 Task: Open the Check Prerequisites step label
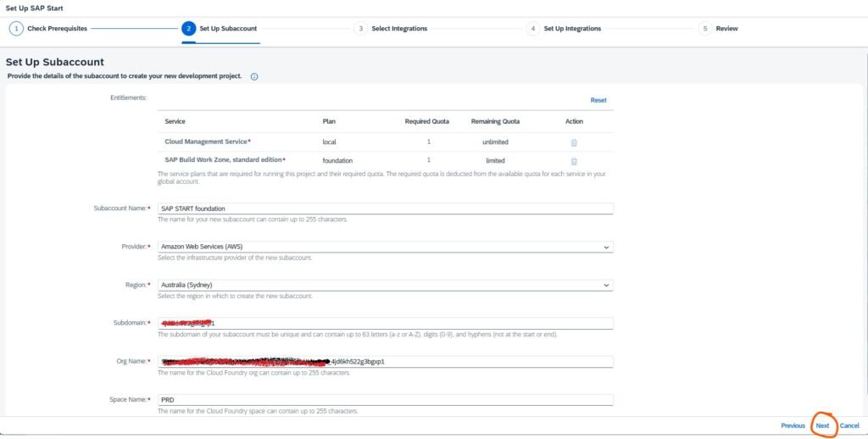57,28
